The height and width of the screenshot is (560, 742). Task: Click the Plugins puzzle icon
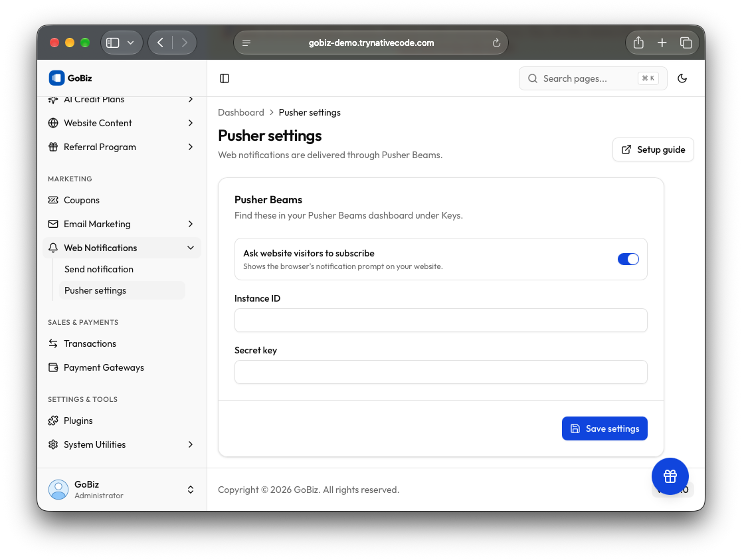[53, 420]
